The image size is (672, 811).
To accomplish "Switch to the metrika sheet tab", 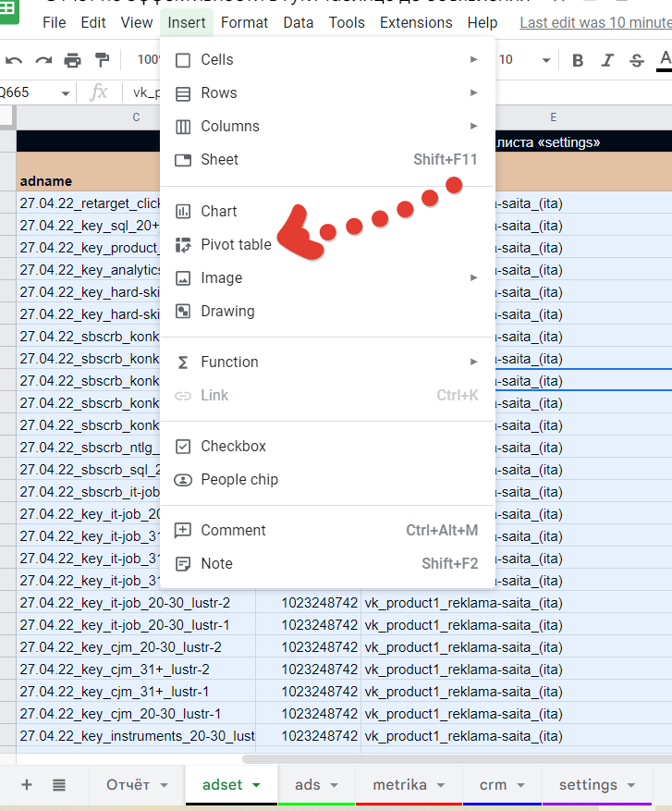I will [x=399, y=784].
